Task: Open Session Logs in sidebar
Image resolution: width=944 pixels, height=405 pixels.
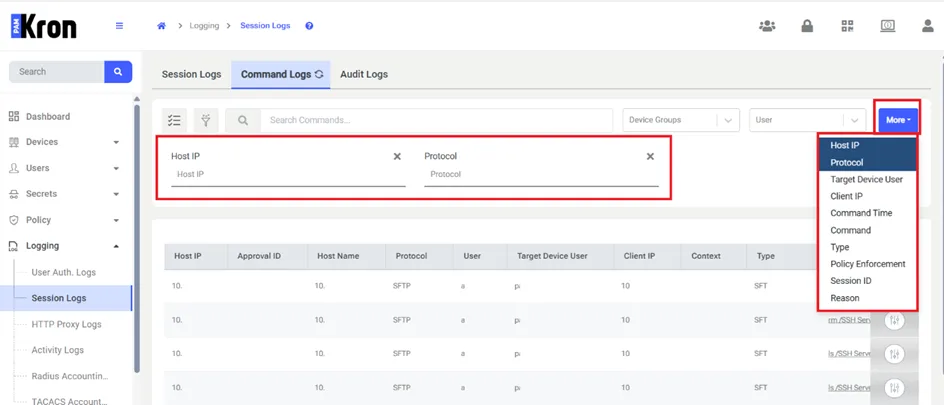Action: click(x=59, y=298)
